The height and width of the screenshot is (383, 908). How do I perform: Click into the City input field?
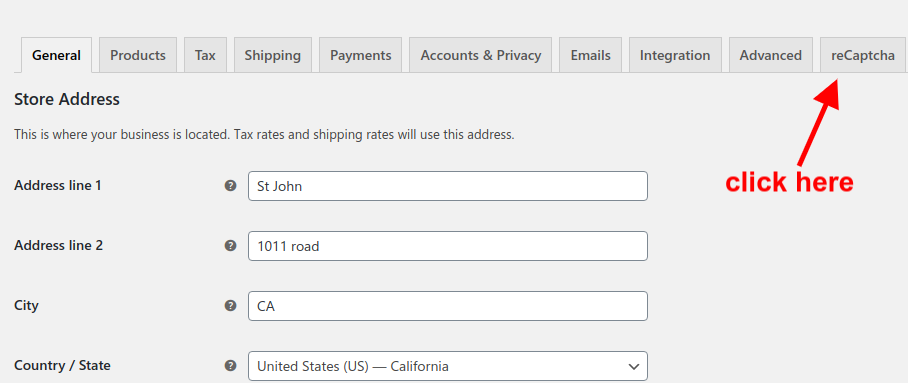point(448,306)
